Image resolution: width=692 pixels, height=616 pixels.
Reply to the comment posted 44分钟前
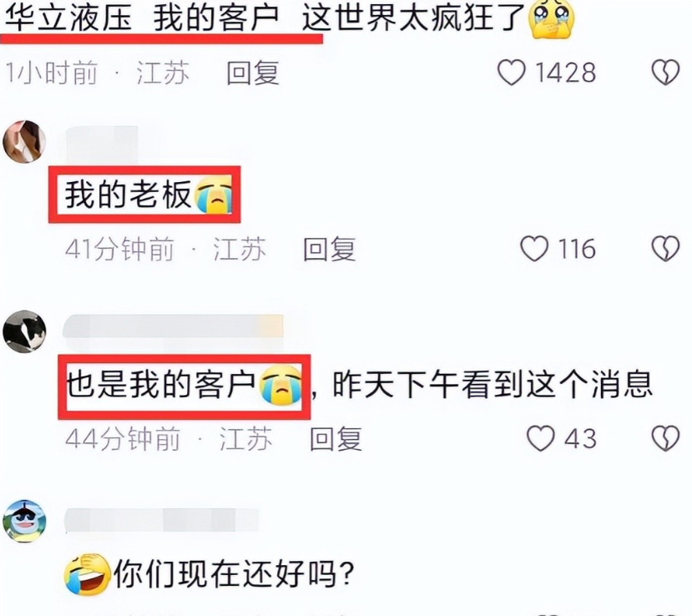click(336, 438)
